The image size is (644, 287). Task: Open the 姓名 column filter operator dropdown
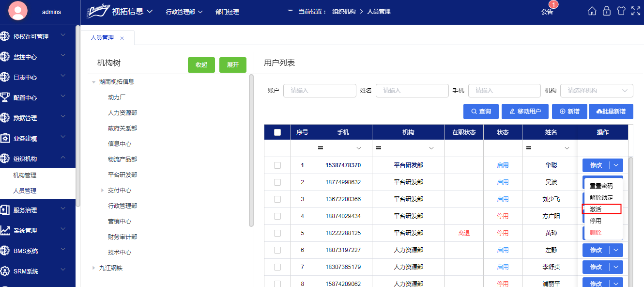567,148
